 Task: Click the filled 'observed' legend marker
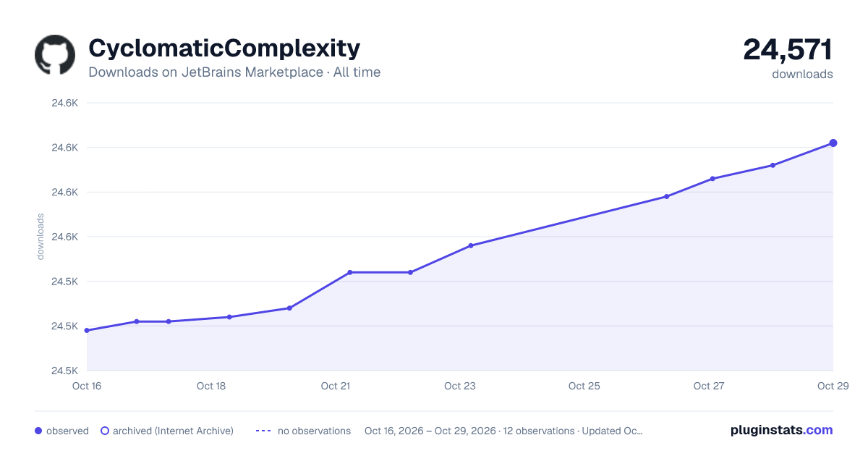[x=38, y=431]
